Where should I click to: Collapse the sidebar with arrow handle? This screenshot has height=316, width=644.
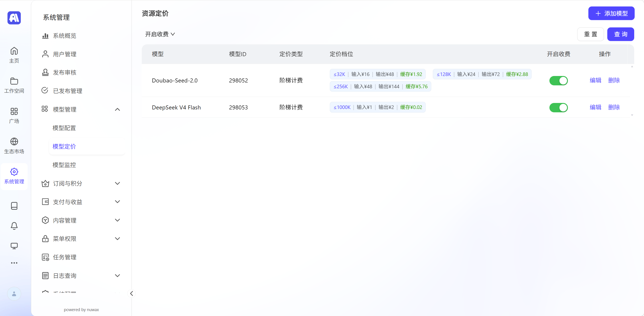pos(132,293)
